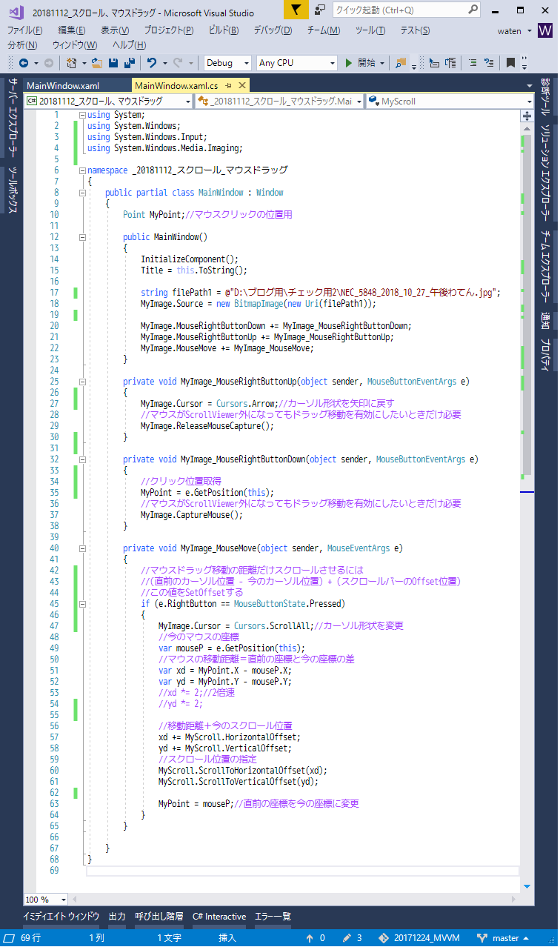The height and width of the screenshot is (947, 560).
Task: Click the feedback icon beside quick launch
Action: 319,10
